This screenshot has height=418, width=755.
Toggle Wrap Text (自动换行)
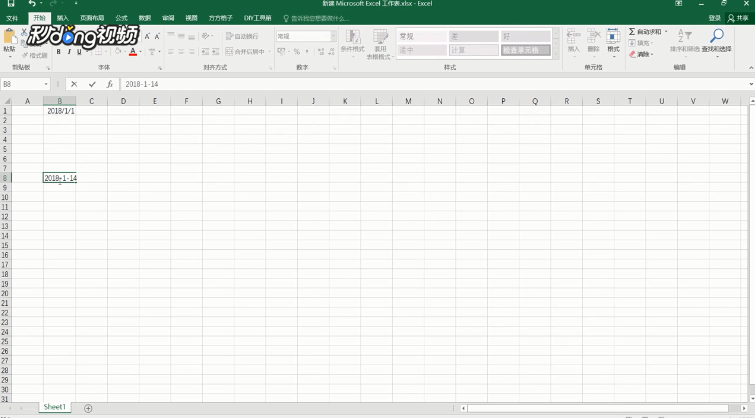pyautogui.click(x=242, y=36)
